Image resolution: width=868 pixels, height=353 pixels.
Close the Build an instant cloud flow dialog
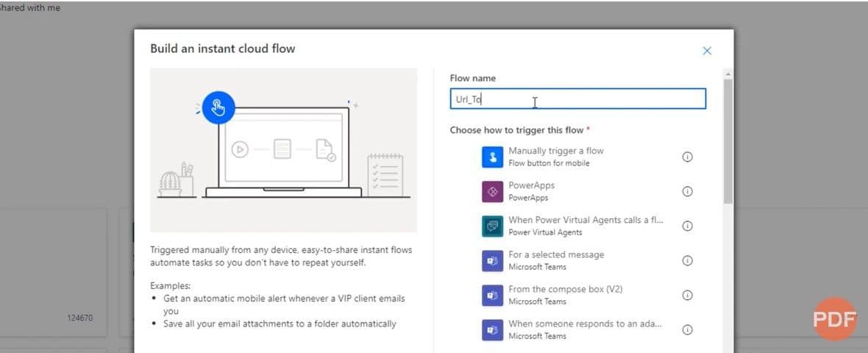click(x=707, y=51)
